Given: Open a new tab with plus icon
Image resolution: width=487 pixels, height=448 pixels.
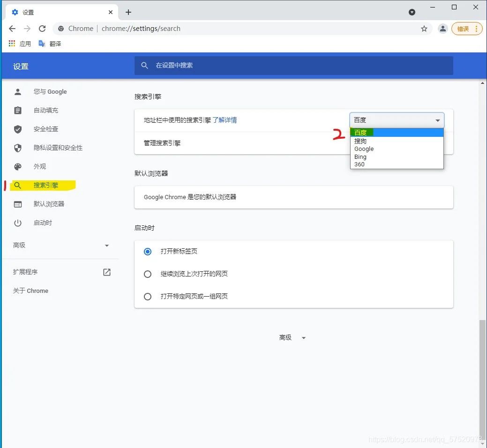Looking at the screenshot, I should [x=128, y=12].
